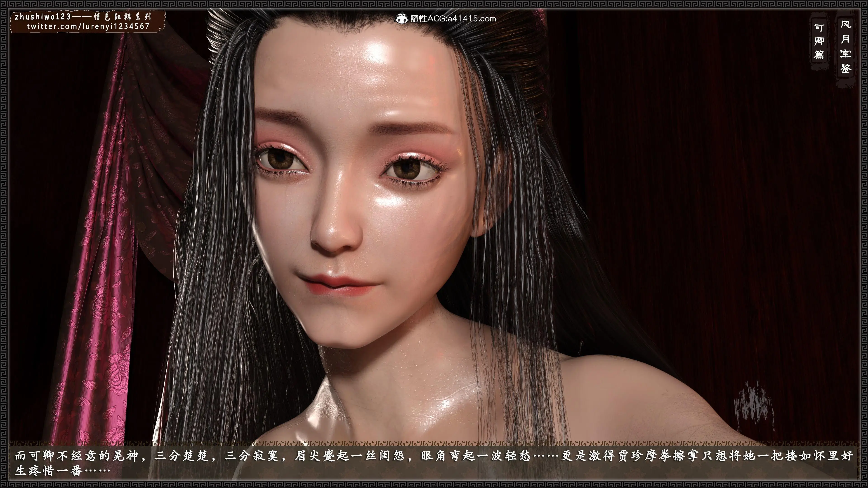Select the 可卿篇 vertical chapter label

tap(819, 41)
